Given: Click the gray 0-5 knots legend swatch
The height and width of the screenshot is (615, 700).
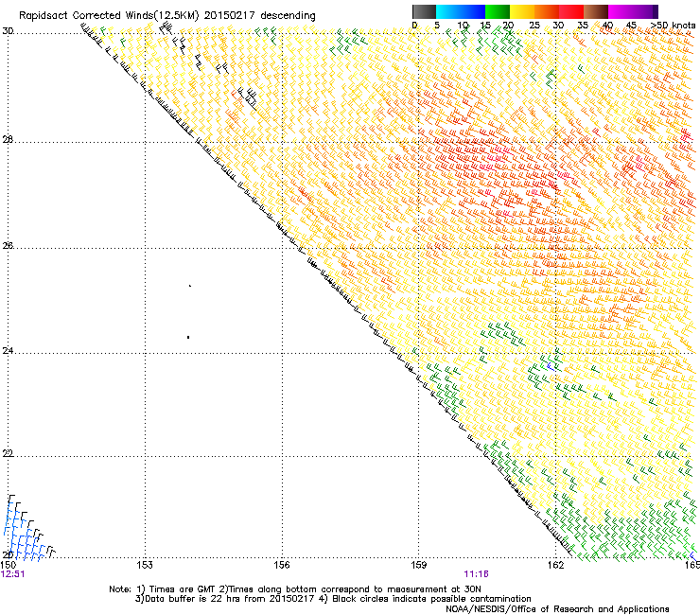Looking at the screenshot, I should click(424, 11).
